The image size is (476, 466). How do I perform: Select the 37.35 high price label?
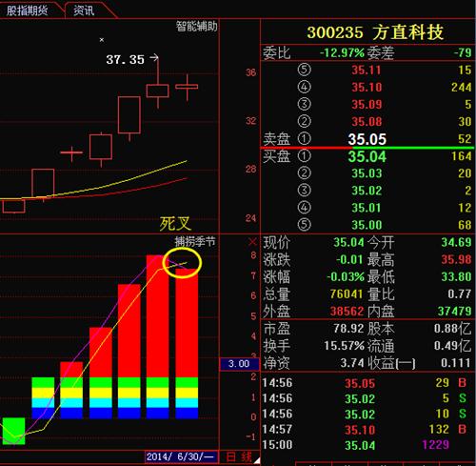[125, 59]
